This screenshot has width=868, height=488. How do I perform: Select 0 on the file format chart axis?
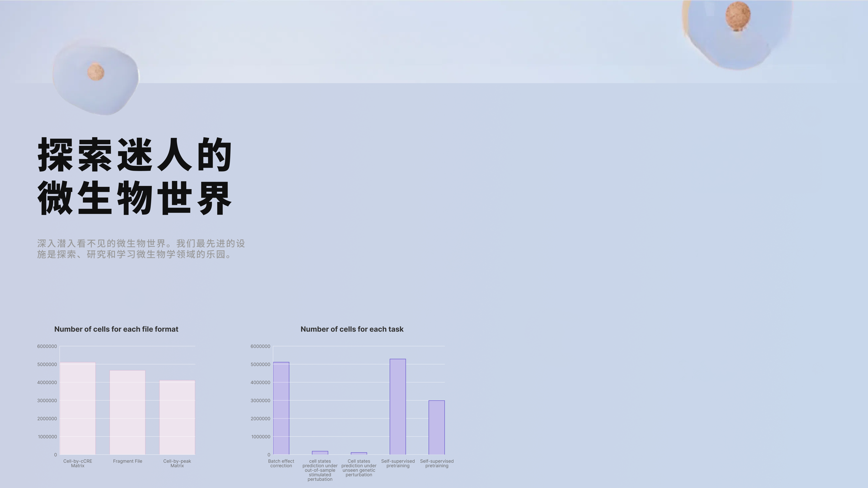[x=56, y=455]
